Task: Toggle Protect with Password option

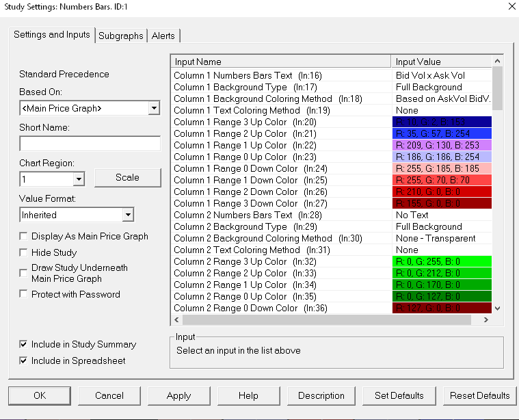Action: coord(25,295)
